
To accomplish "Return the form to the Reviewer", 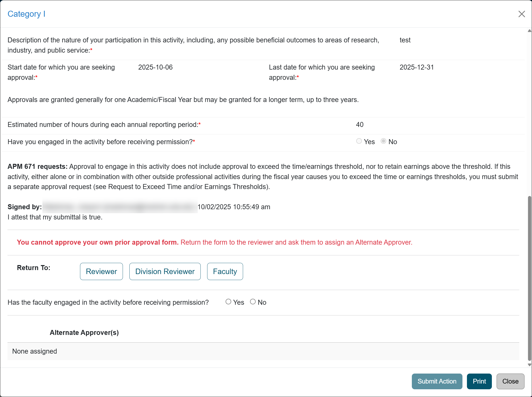I will pos(101,271).
